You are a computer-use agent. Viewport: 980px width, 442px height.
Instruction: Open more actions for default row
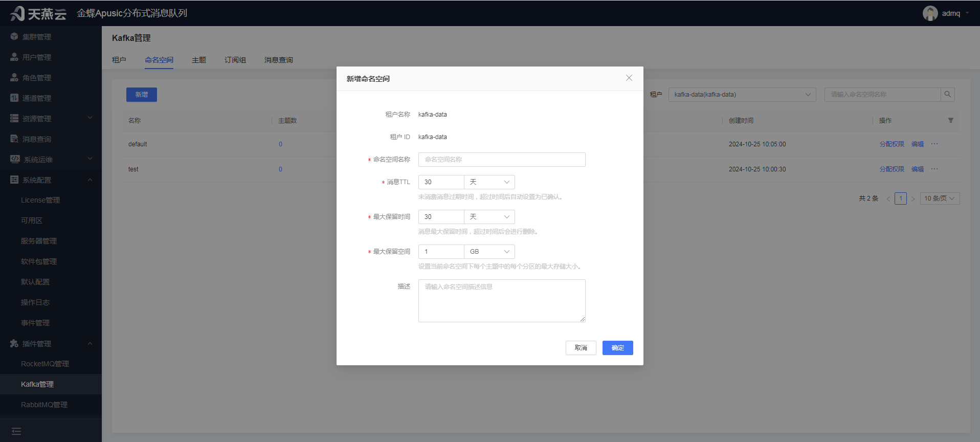(934, 144)
